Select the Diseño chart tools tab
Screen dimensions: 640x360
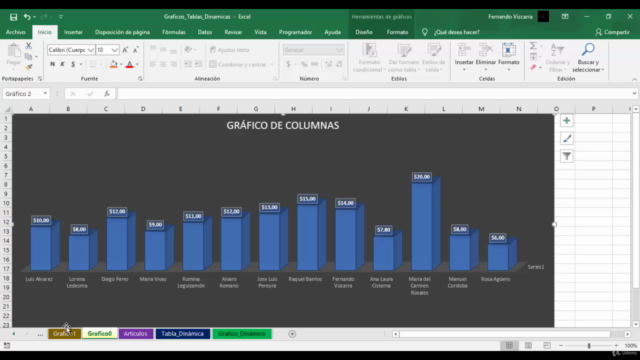pyautogui.click(x=364, y=32)
